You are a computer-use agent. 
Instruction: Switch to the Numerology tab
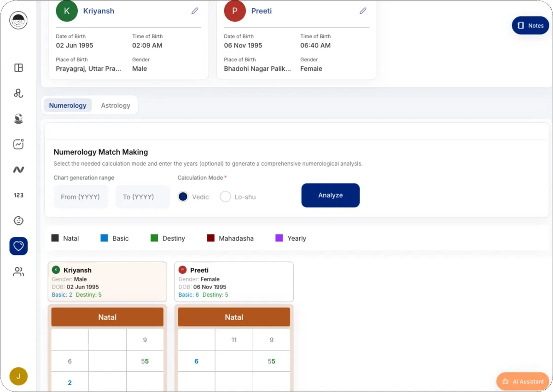68,105
